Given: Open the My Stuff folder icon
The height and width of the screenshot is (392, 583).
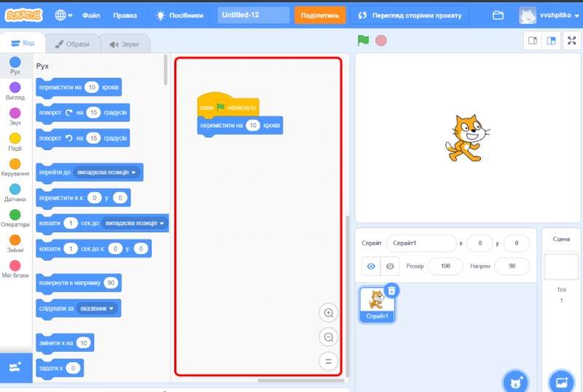Looking at the screenshot, I should click(498, 15).
